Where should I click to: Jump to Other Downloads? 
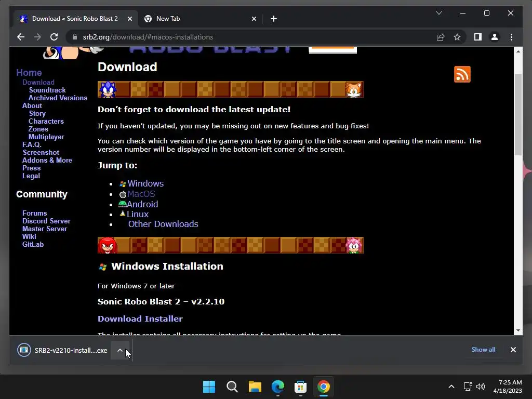(163, 224)
